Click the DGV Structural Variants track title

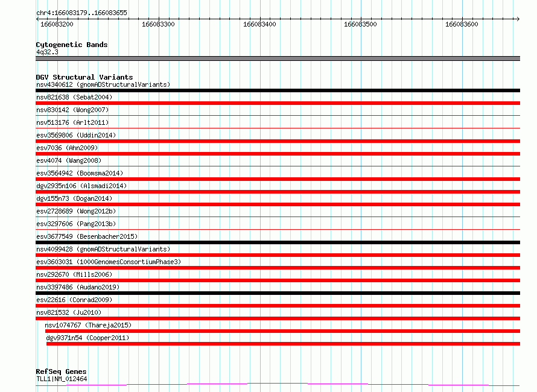click(x=84, y=77)
